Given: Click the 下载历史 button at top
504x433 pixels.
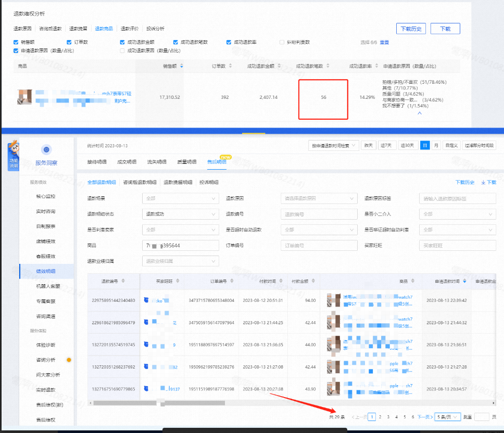Looking at the screenshot, I should click(411, 29).
